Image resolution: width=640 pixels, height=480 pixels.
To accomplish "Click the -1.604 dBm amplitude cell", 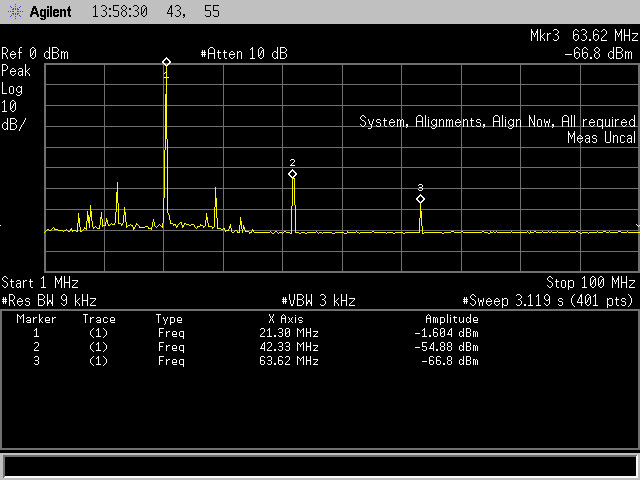I will (x=446, y=333).
